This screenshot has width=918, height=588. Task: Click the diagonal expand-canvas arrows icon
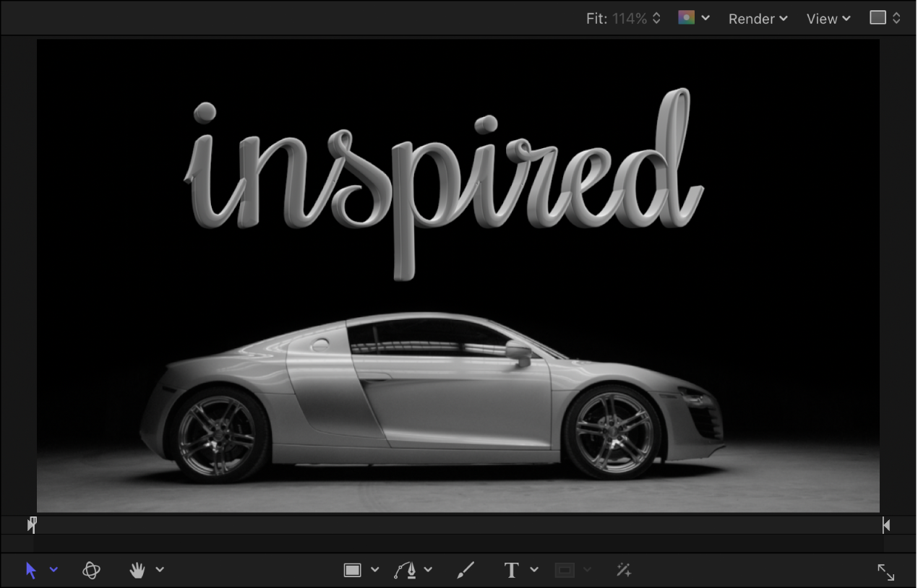point(887,572)
